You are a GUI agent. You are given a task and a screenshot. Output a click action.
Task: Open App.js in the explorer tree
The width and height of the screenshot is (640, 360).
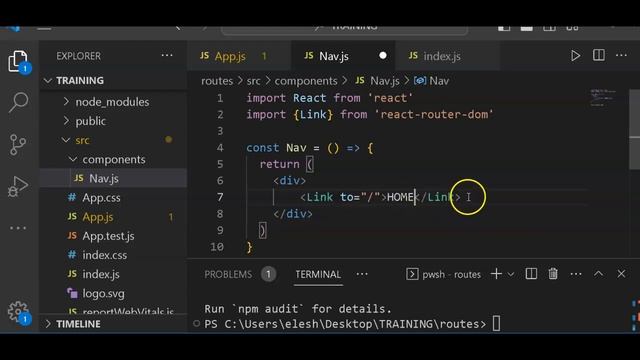pos(98,217)
